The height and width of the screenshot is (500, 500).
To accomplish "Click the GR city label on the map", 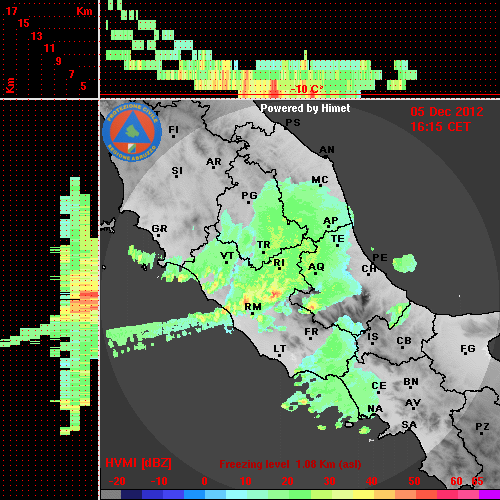I will click(x=159, y=229).
